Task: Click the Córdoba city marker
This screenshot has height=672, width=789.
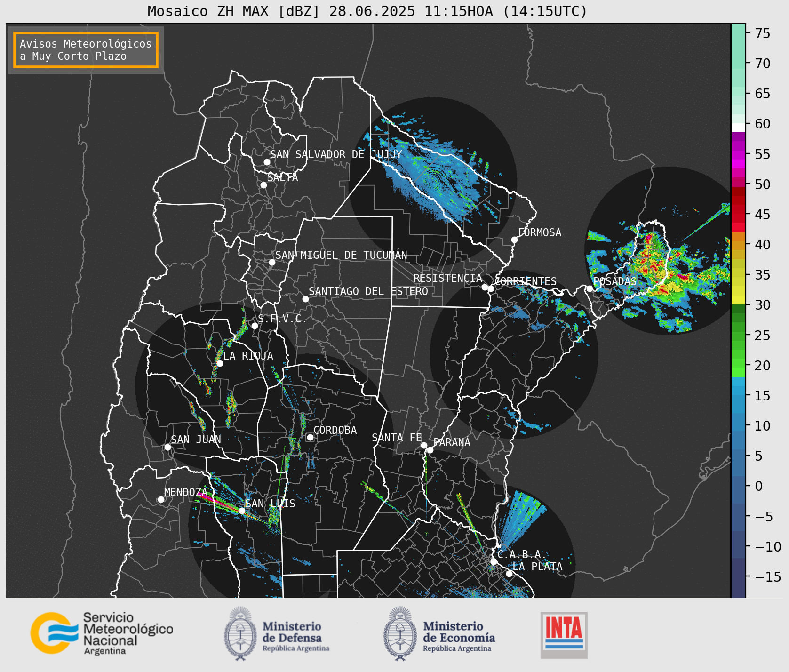Action: [x=310, y=437]
